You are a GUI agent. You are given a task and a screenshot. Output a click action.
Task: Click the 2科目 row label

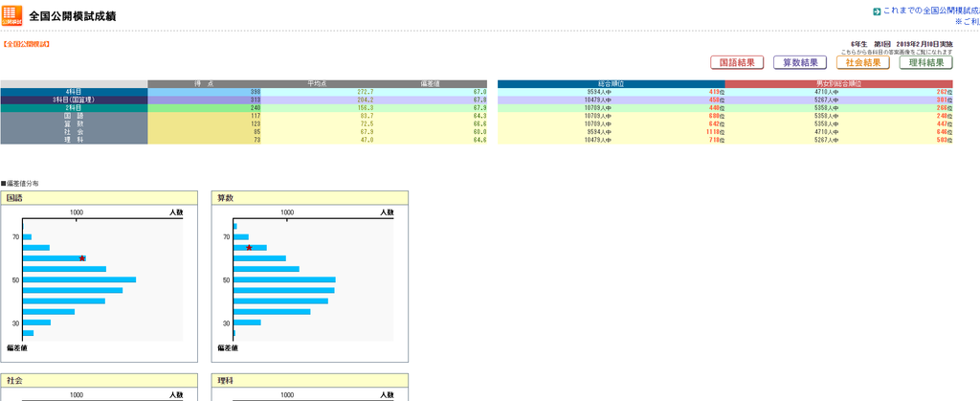click(74, 107)
